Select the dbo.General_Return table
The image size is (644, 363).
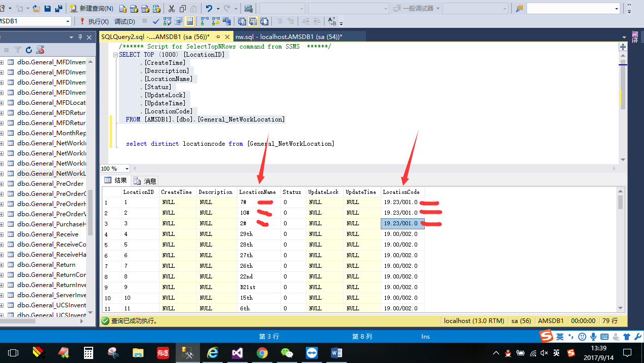pyautogui.click(x=46, y=264)
